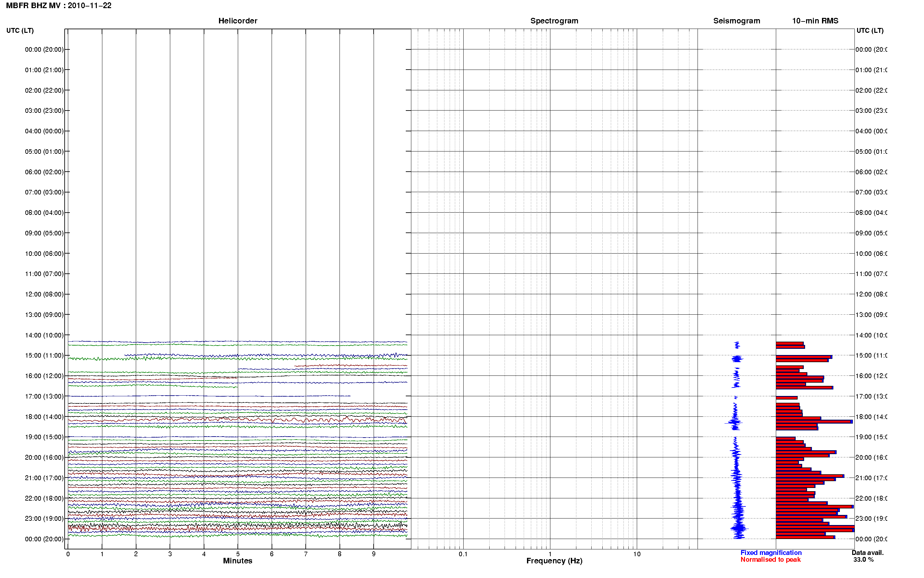Image resolution: width=924 pixels, height=578 pixels.
Task: Click the '10' frequency tick label
Action: tap(637, 554)
